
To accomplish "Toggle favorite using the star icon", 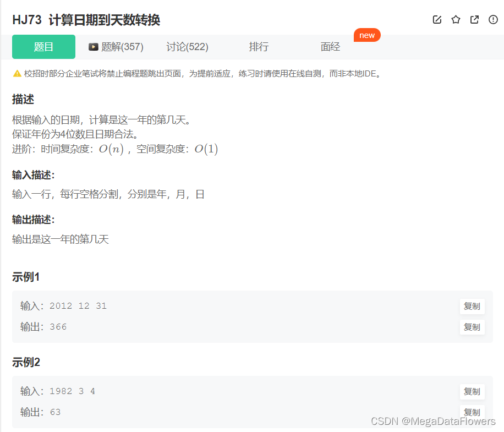I will (x=456, y=19).
